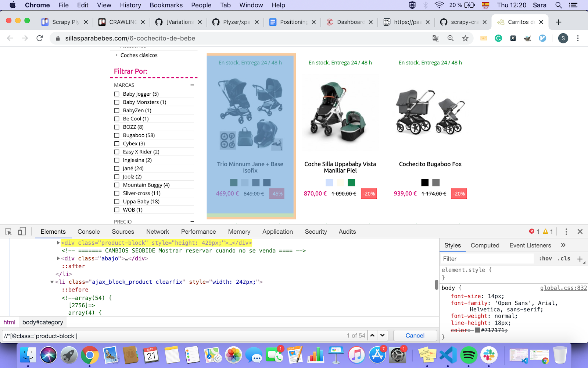Add a new style rule with plus
The height and width of the screenshot is (368, 588).
point(580,259)
